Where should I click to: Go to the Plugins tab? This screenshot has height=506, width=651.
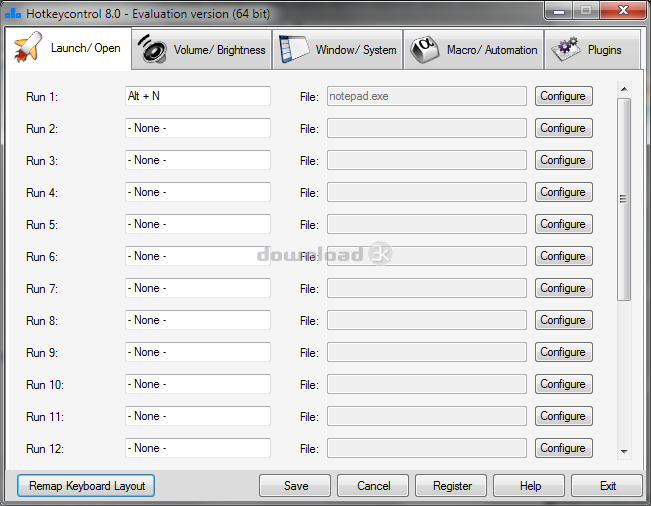592,49
